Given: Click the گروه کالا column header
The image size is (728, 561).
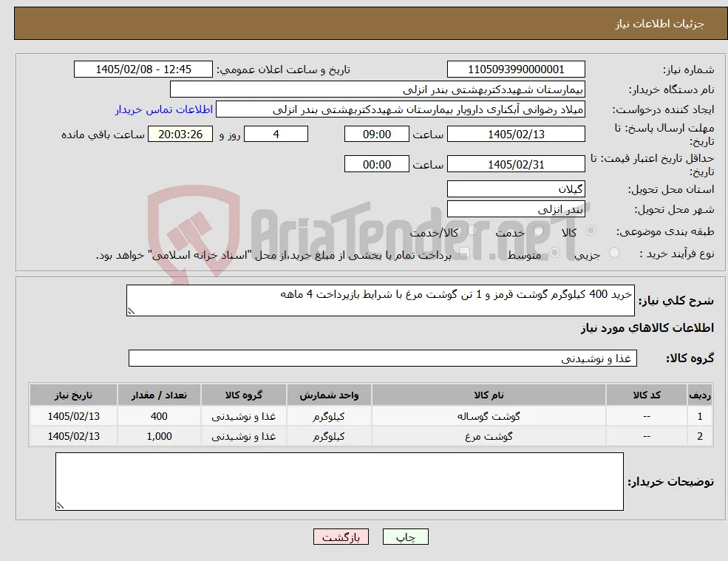Looking at the screenshot, I should point(243,395).
